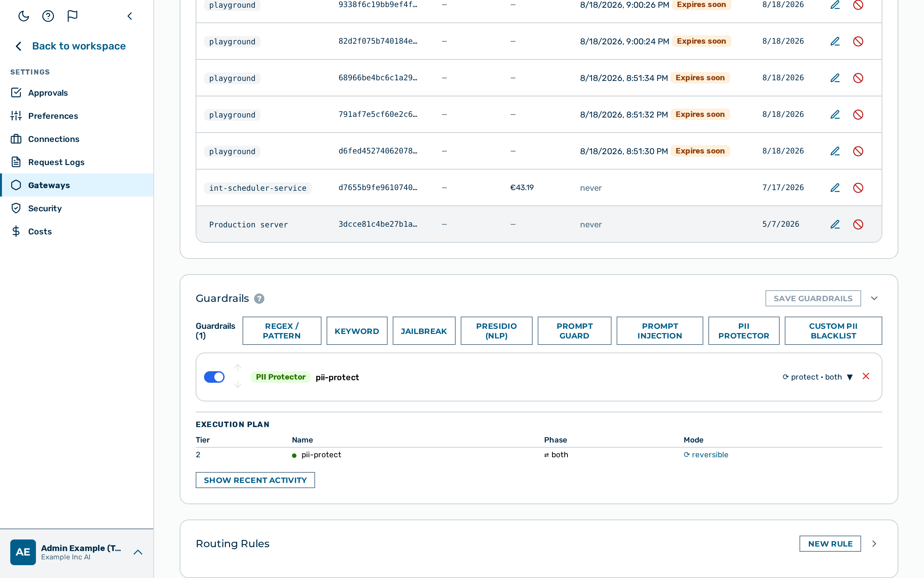Viewport: 924px width, 578px height.
Task: Add a Prompt Injection guardrail
Action: pos(659,331)
